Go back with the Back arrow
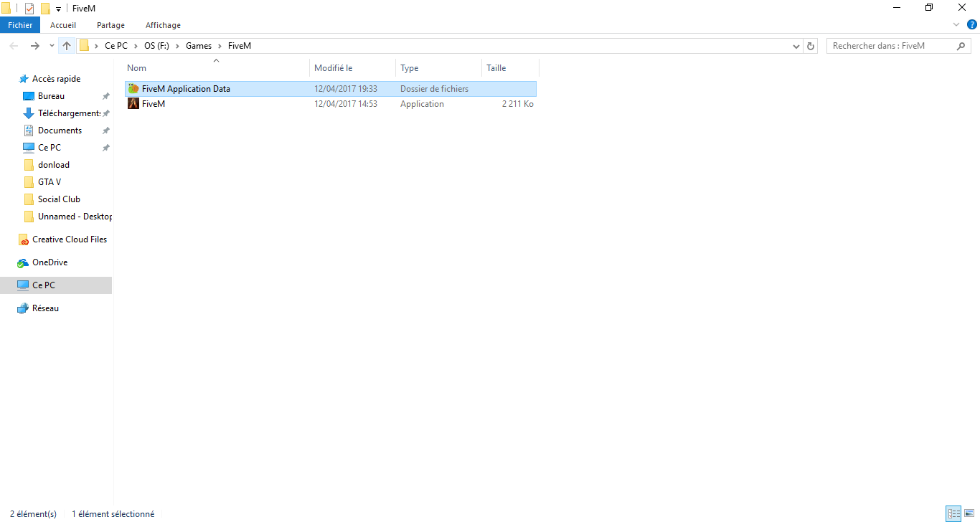 coord(14,46)
